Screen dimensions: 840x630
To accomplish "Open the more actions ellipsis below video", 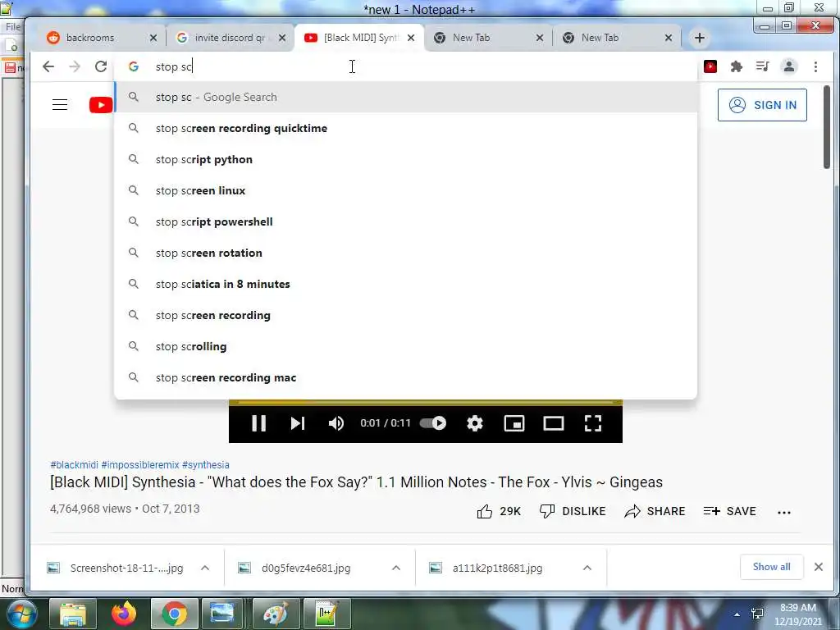I will tap(783, 513).
